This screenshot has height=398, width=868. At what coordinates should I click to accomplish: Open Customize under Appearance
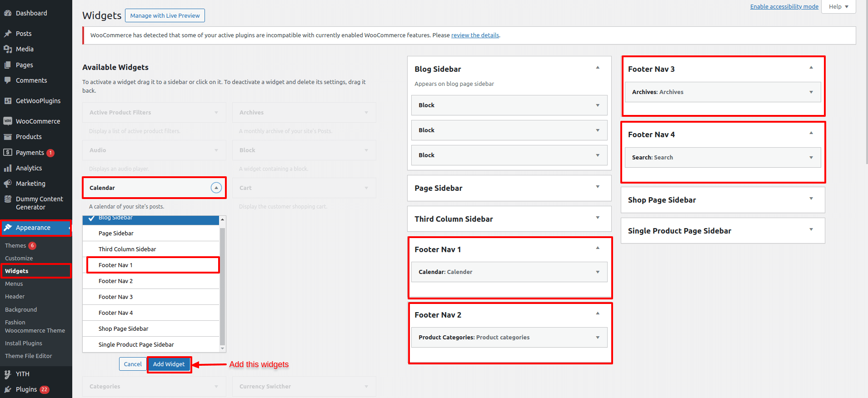pyautogui.click(x=19, y=258)
